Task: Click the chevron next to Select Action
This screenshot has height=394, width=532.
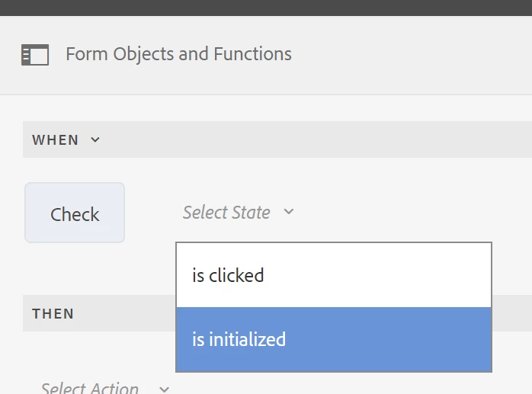Action: (x=165, y=389)
